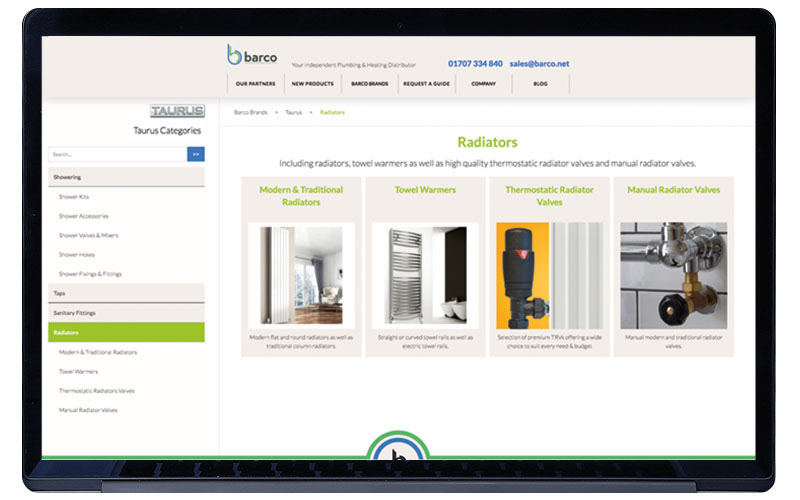Call the phone number 01707 334 840 link

tap(475, 64)
